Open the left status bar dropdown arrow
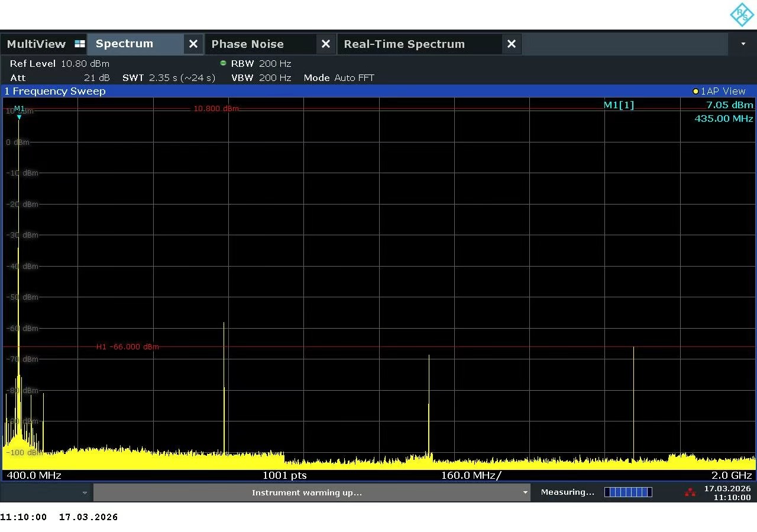This screenshot has height=532, width=757. point(85,492)
